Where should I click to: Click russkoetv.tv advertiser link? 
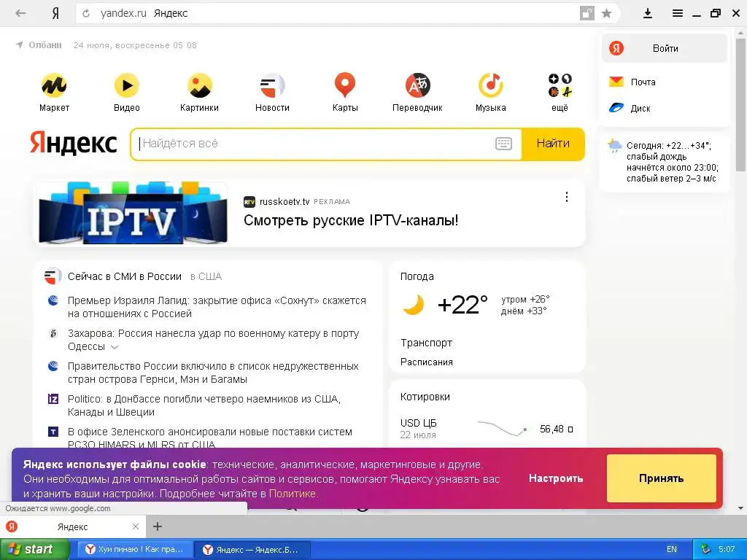click(285, 201)
